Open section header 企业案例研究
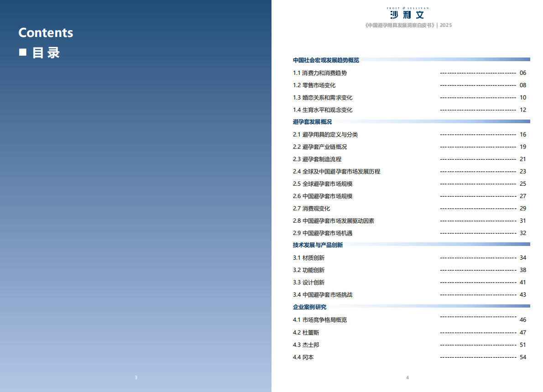 coord(309,307)
